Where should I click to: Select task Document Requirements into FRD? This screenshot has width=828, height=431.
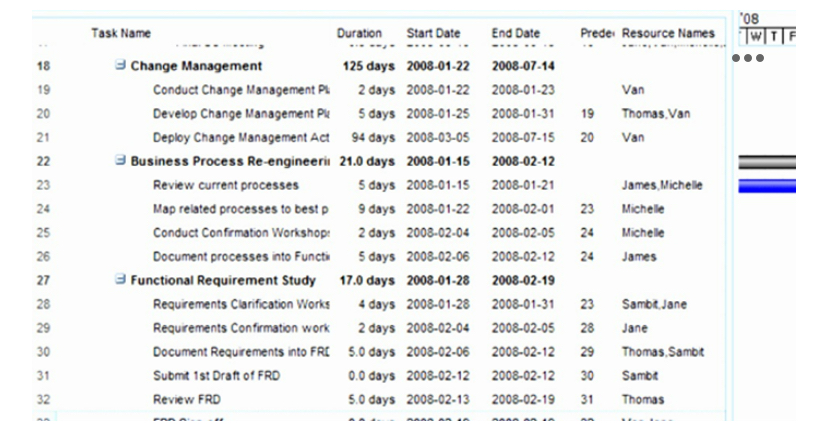click(x=241, y=352)
